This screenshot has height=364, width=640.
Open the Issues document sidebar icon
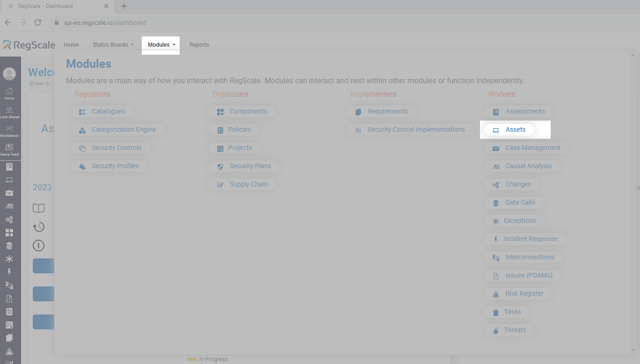click(x=9, y=298)
